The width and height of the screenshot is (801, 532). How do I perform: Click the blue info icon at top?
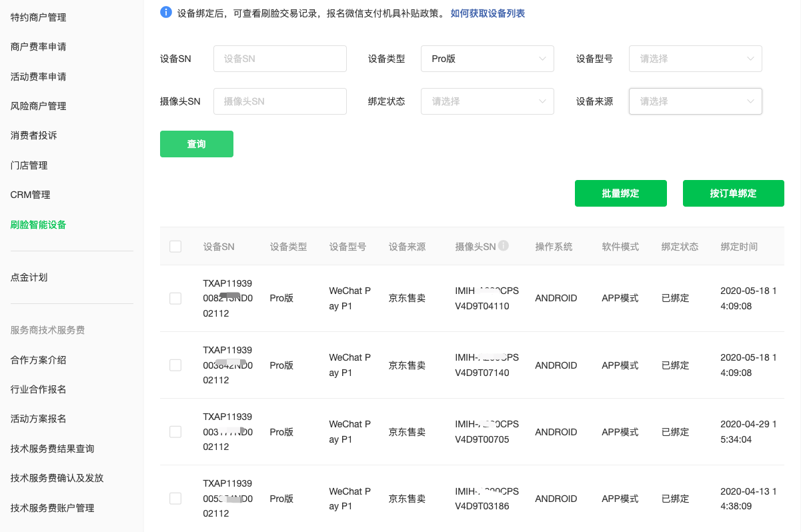tap(167, 13)
